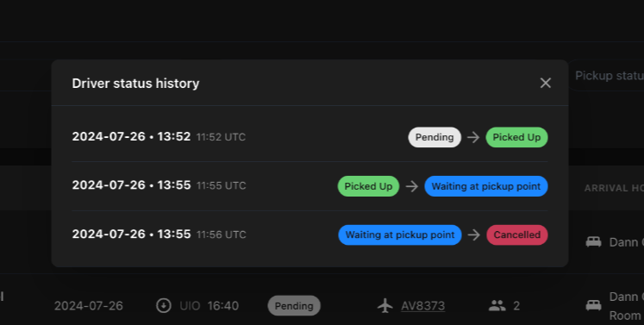The width and height of the screenshot is (644, 325).
Task: Click the arrow before the Cancelled badge
Action: point(474,234)
